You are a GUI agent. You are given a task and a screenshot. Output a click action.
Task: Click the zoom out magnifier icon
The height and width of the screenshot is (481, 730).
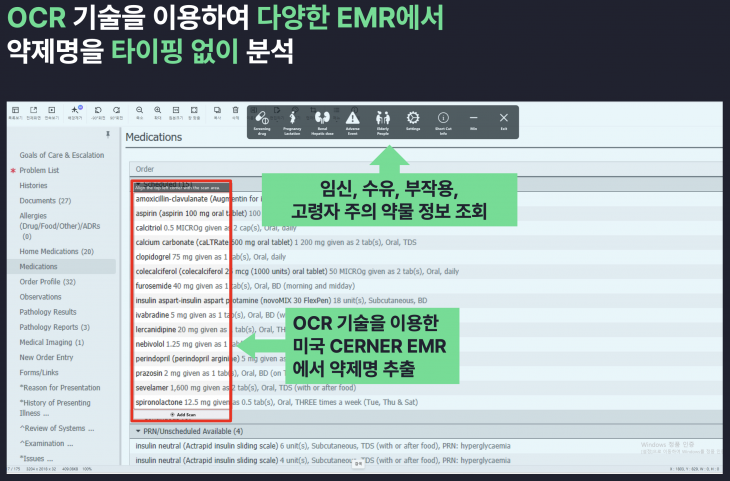[139, 110]
